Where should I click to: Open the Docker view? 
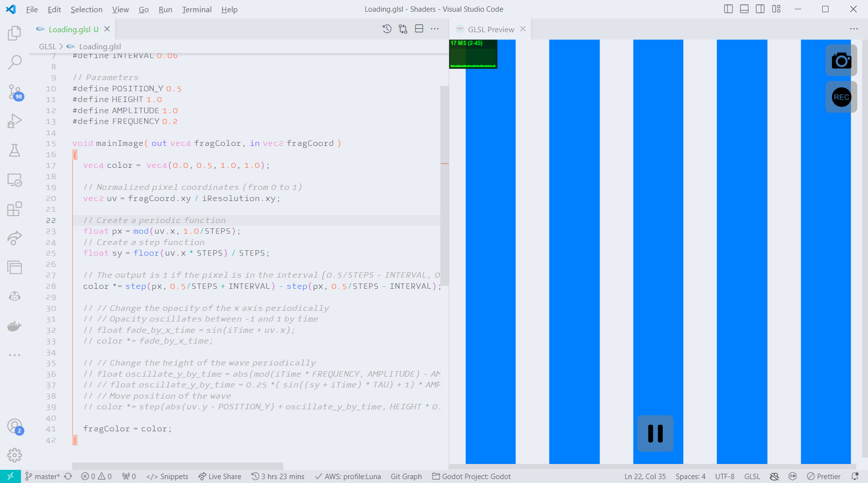[x=15, y=326]
